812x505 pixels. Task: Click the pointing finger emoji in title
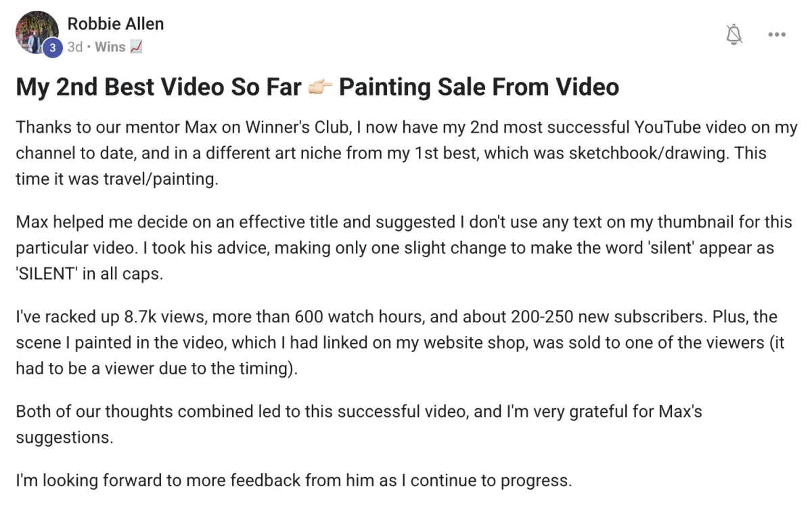tap(320, 87)
